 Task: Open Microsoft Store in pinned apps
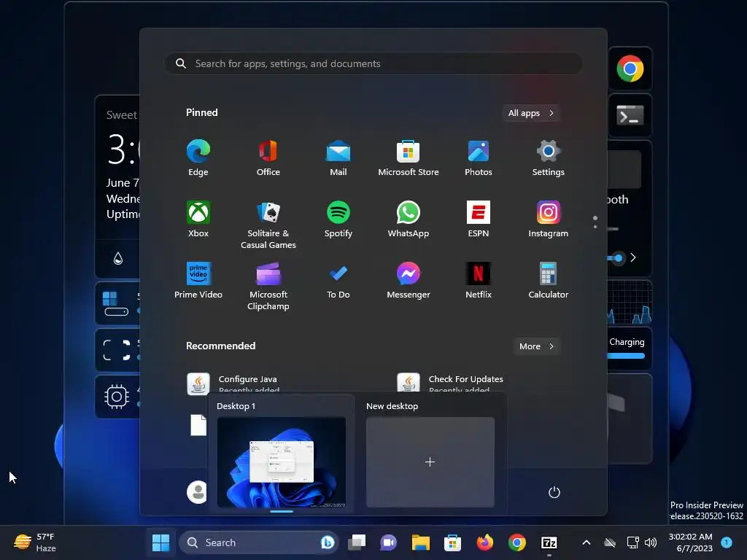tap(409, 158)
